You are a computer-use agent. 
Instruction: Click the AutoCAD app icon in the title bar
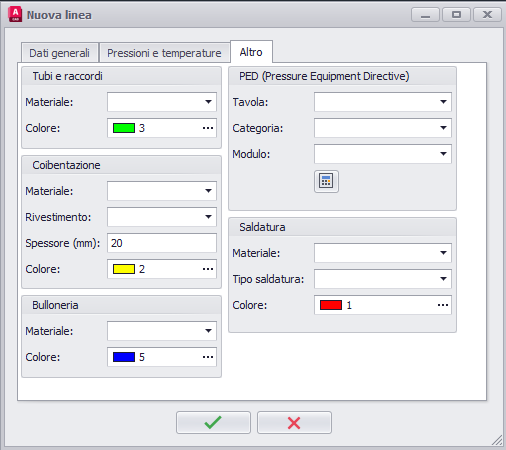coord(15,15)
